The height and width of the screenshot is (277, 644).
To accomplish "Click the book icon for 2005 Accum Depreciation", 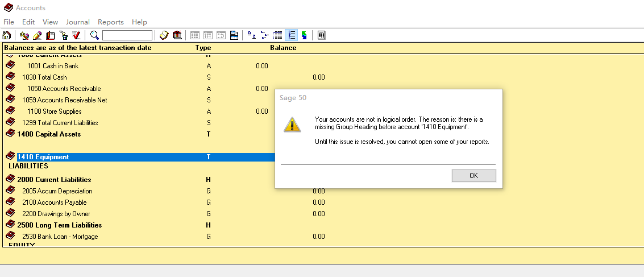I will [10, 191].
